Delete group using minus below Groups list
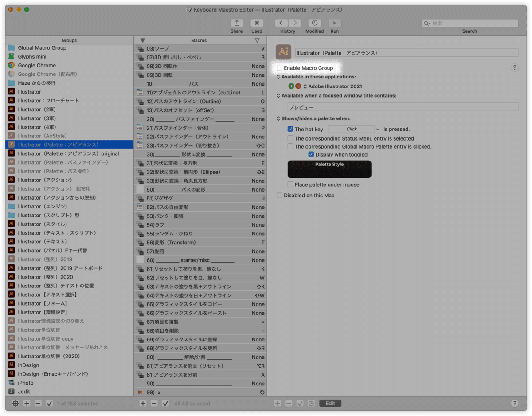Screen dimensions: 532x416 [38, 404]
